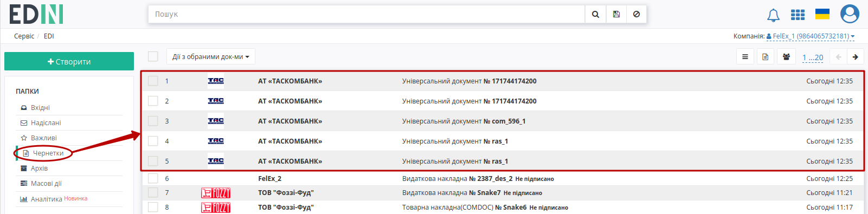Open the company selector FelEx_1 dropdown
Screen dimensions: 868x214
(x=811, y=36)
